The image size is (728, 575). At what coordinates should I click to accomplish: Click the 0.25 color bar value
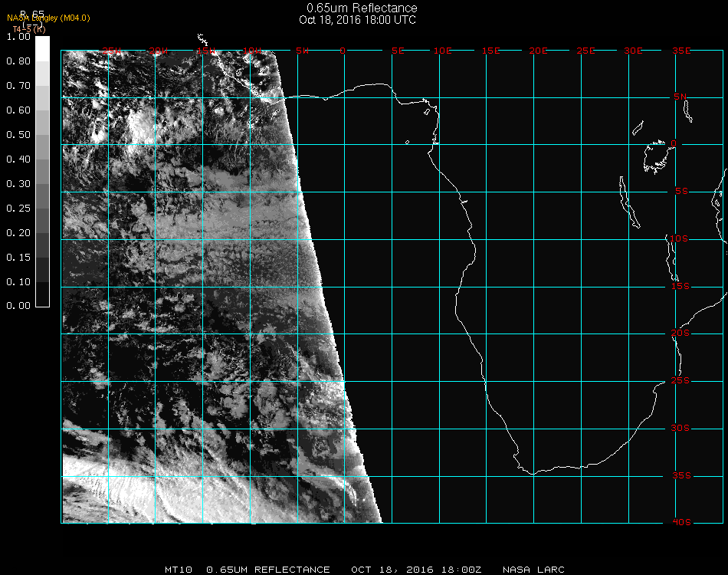(18, 209)
